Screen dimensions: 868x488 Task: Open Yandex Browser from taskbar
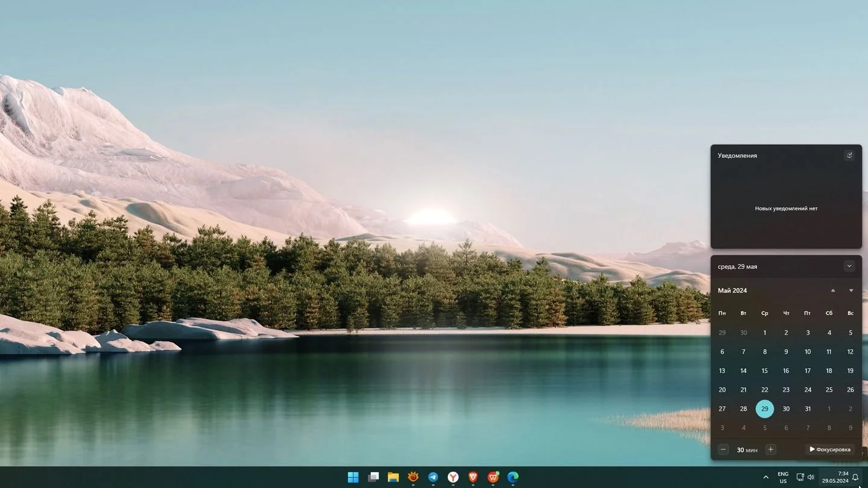pyautogui.click(x=453, y=477)
